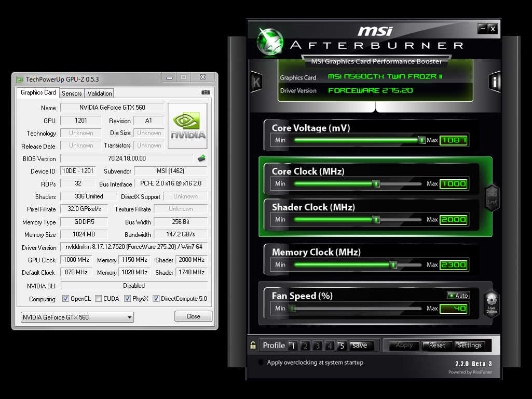This screenshot has height=399, width=532.
Task: Click the Reset button in Afterburner
Action: [436, 345]
